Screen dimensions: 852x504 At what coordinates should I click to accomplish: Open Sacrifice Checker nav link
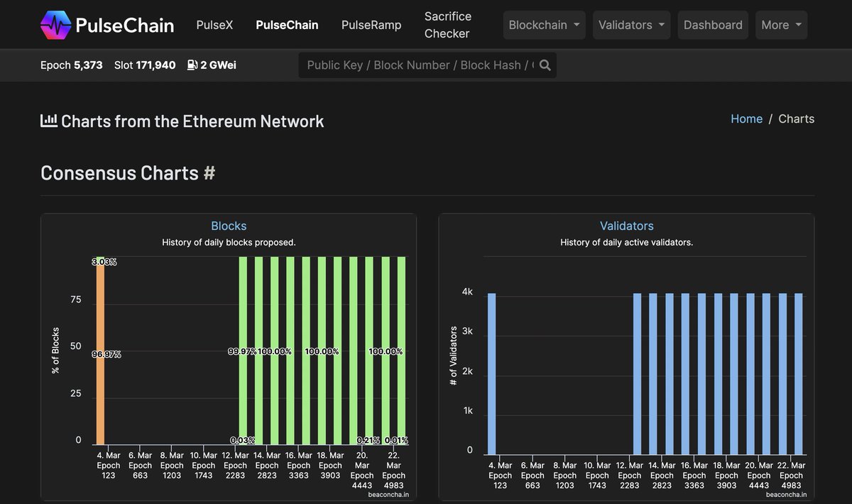point(447,25)
